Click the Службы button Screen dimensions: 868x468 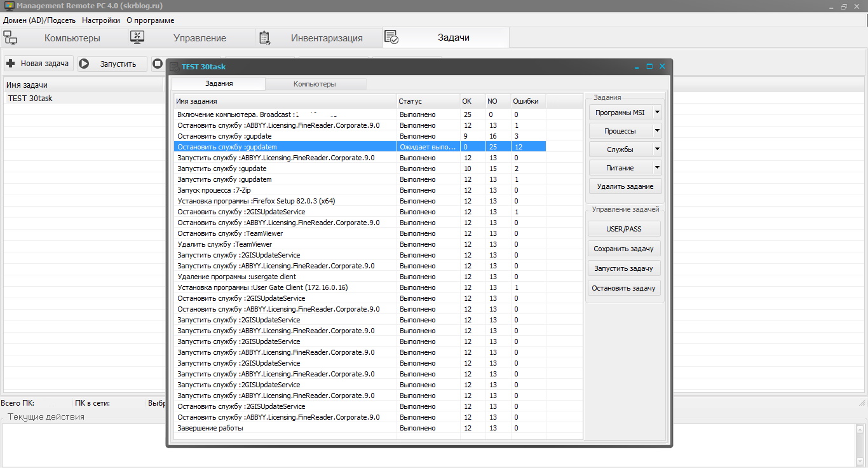(620, 149)
